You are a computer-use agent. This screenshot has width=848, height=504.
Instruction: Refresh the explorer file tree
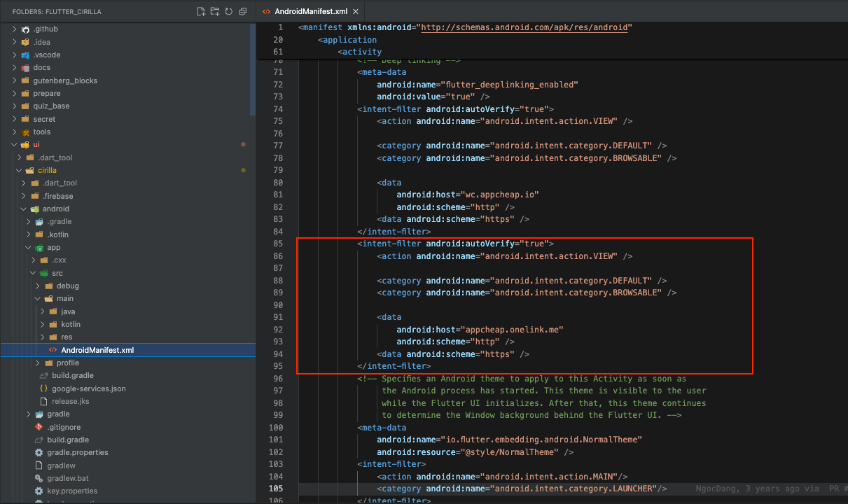tap(229, 12)
